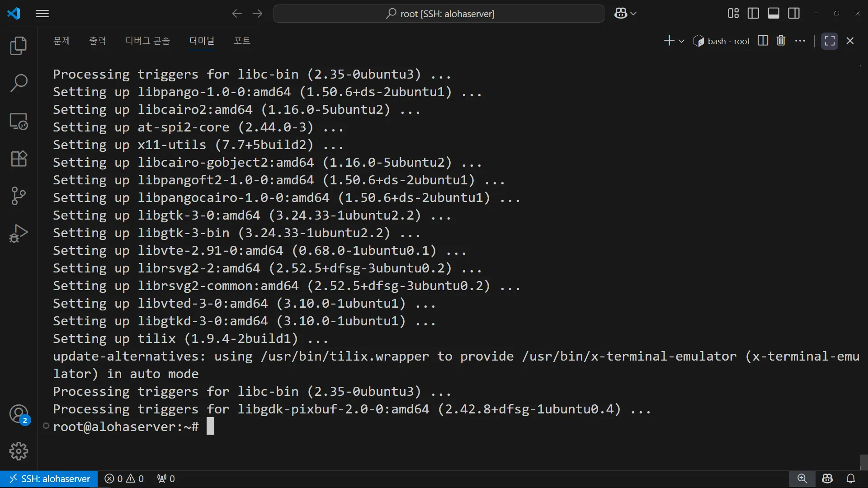The height and width of the screenshot is (488, 868).
Task: Toggle primary side bar visibility
Action: [x=753, y=14]
